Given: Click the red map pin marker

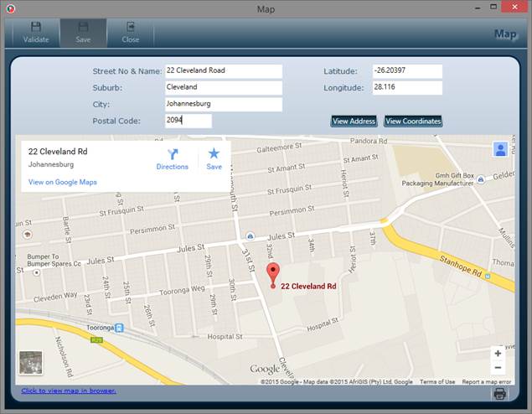Looking at the screenshot, I should click(x=272, y=274).
